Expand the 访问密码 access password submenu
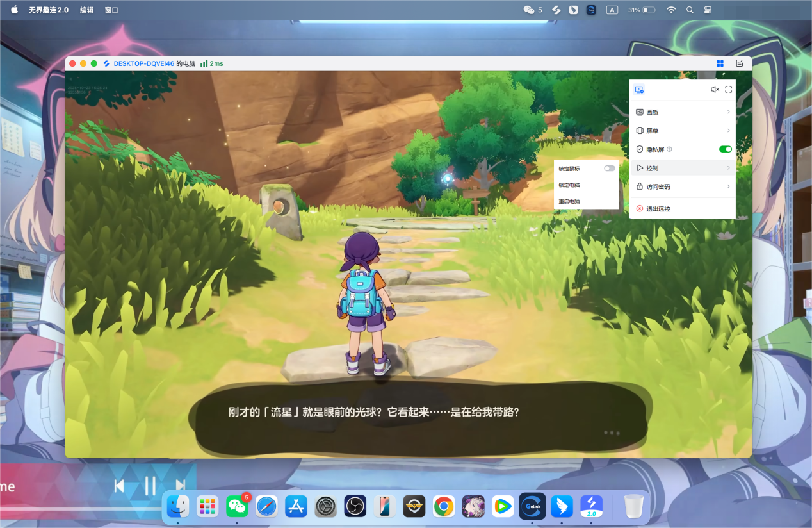This screenshot has width=812, height=528. 682,186
